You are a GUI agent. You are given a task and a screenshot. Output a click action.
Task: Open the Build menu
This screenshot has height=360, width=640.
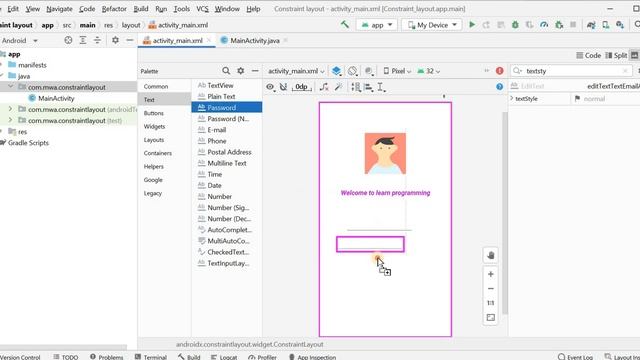click(x=141, y=9)
